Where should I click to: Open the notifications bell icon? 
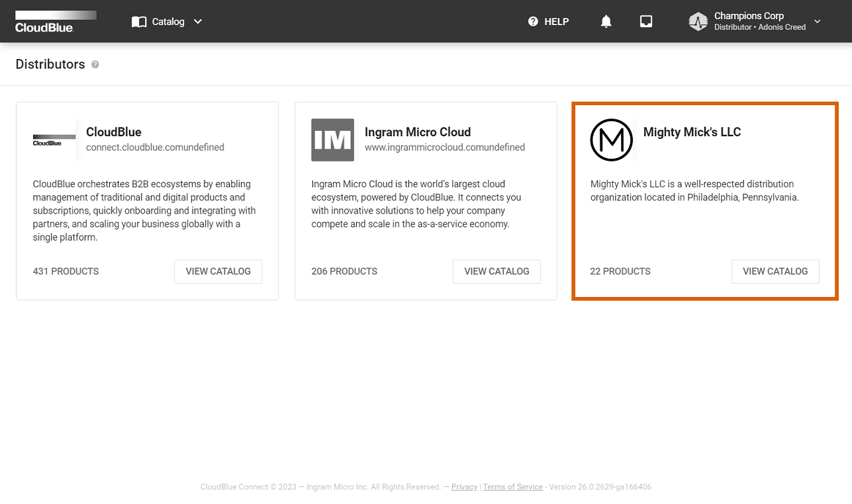coord(606,21)
